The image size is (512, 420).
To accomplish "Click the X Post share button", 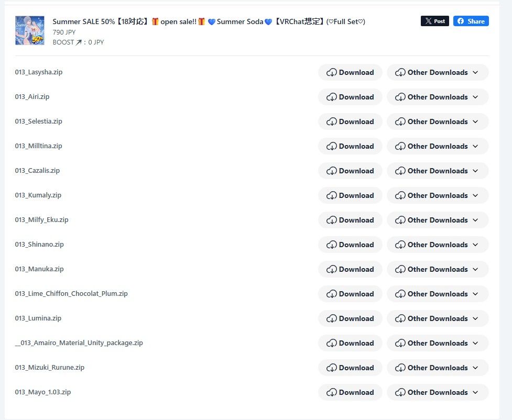I will pyautogui.click(x=434, y=21).
